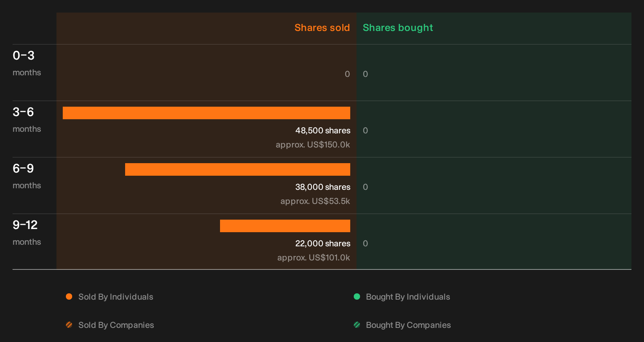This screenshot has height=342, width=644.
Task: Click the 'approx. US$150.0k' amount
Action: pos(313,145)
